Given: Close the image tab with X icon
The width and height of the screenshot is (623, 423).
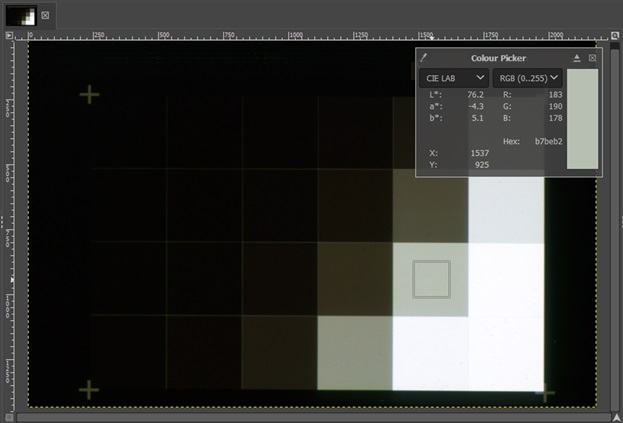Looking at the screenshot, I should click(x=45, y=15).
